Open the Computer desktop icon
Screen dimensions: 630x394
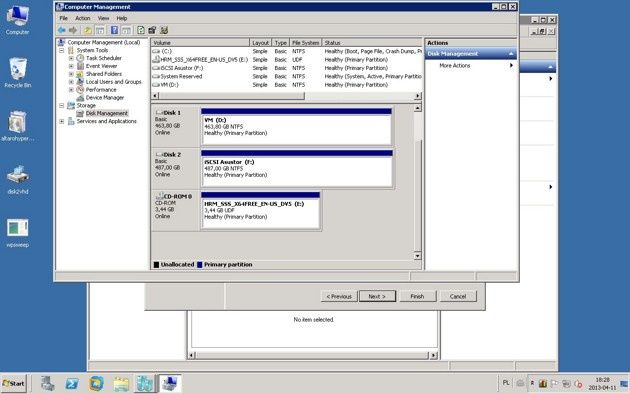pos(17,19)
